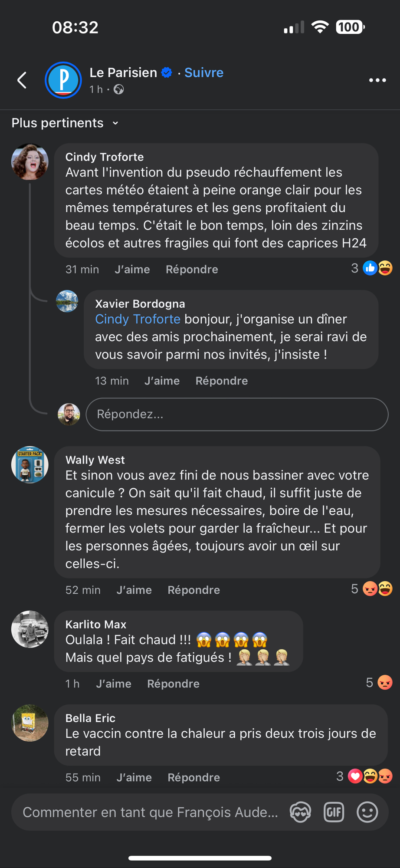
Task: Like Xavier Bordogna's reply with J'aime
Action: pyautogui.click(x=162, y=381)
